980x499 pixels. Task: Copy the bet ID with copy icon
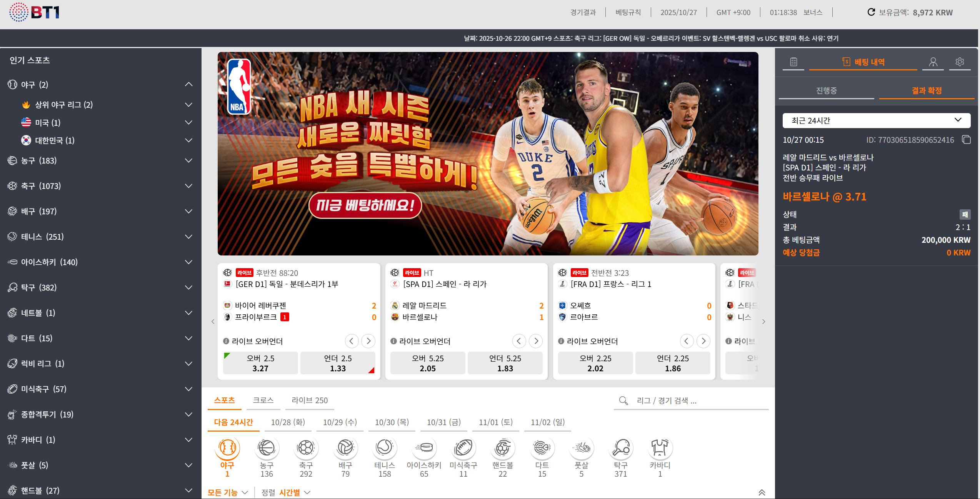point(966,140)
